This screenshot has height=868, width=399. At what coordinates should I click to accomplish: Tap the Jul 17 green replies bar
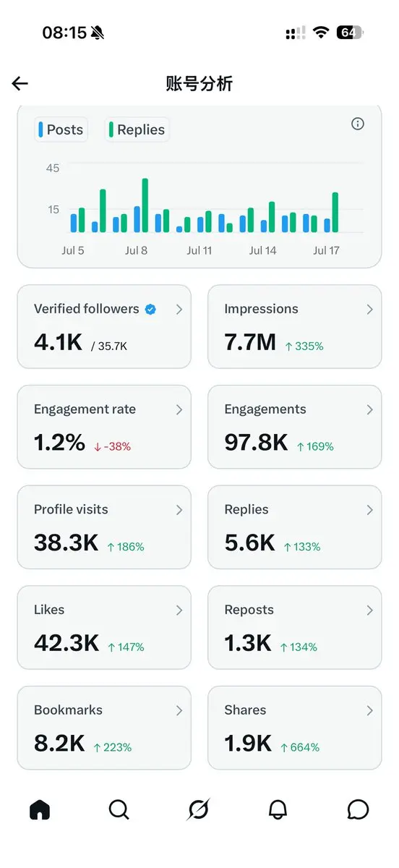click(335, 213)
